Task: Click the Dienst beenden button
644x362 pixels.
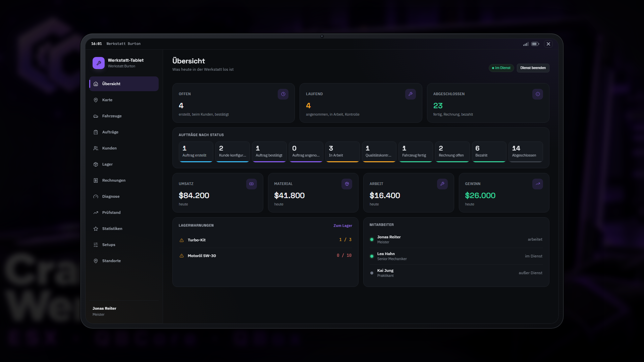Action: pos(533,68)
